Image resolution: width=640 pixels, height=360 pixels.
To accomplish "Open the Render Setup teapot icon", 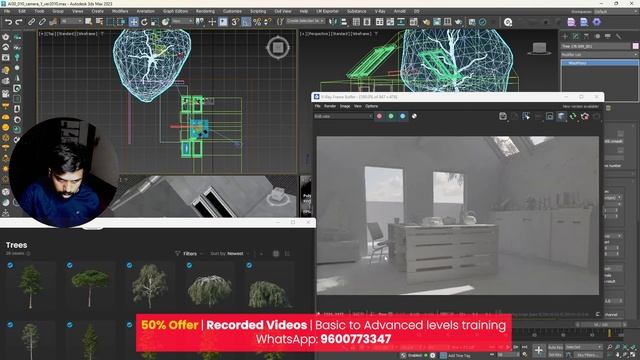I will 426,22.
